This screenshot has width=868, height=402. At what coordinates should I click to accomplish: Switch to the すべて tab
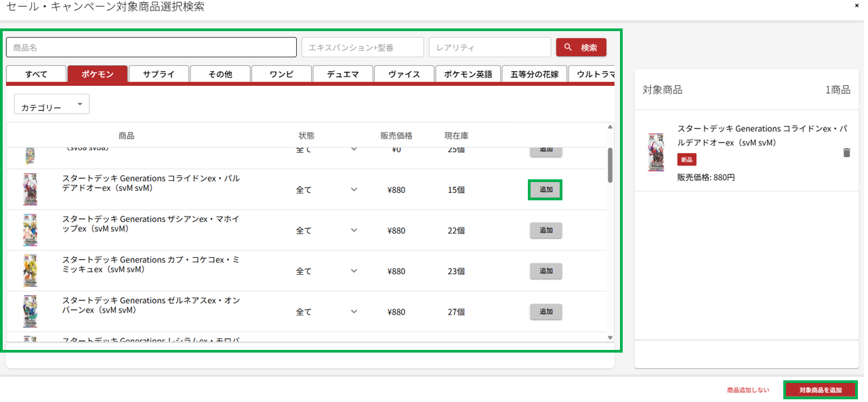(37, 74)
